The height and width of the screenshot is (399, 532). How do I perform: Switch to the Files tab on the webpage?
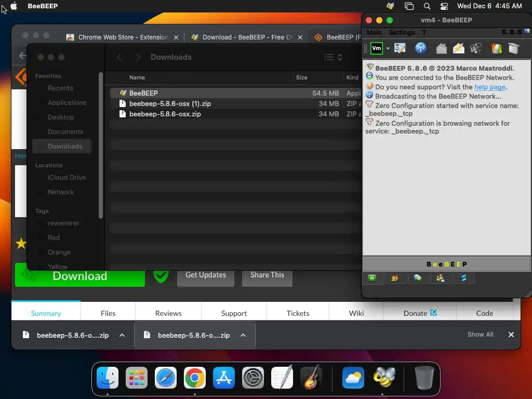108,313
